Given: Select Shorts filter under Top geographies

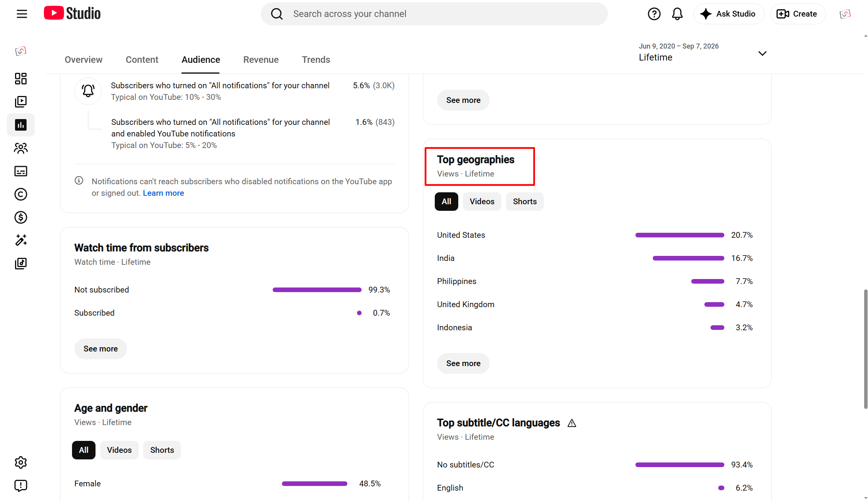Looking at the screenshot, I should pos(524,202).
